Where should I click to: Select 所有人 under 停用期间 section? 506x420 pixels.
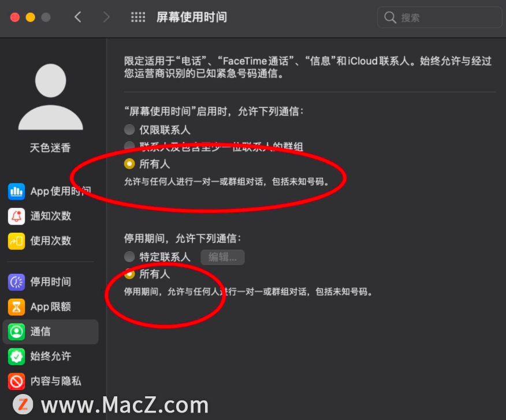click(x=129, y=274)
